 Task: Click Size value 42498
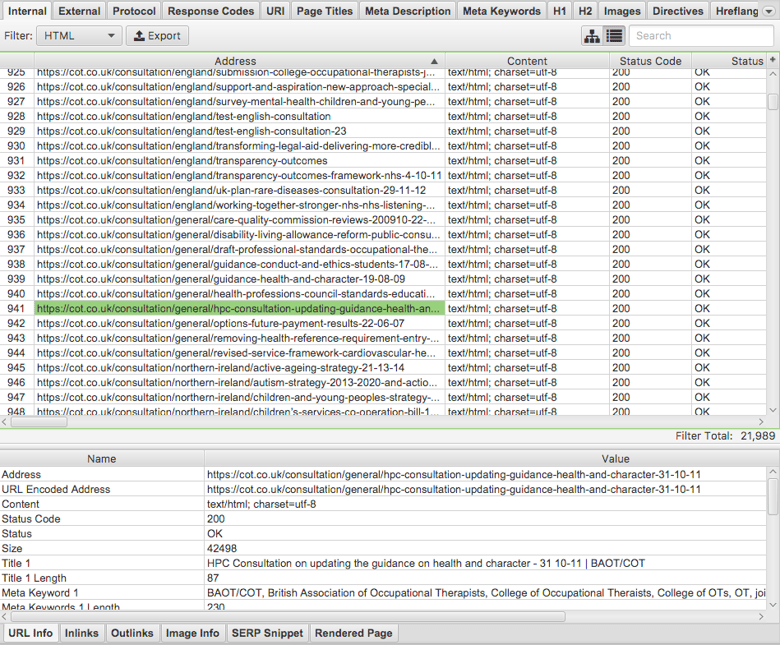click(x=222, y=549)
